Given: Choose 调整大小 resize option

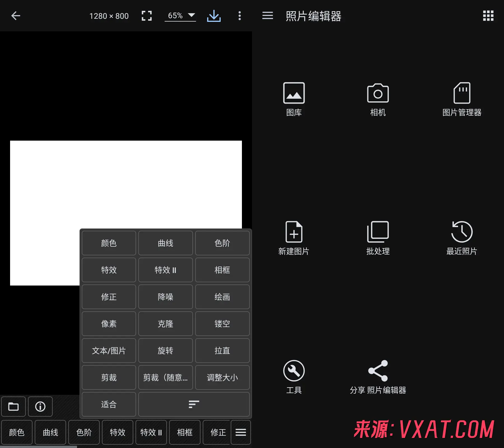Looking at the screenshot, I should click(222, 377).
